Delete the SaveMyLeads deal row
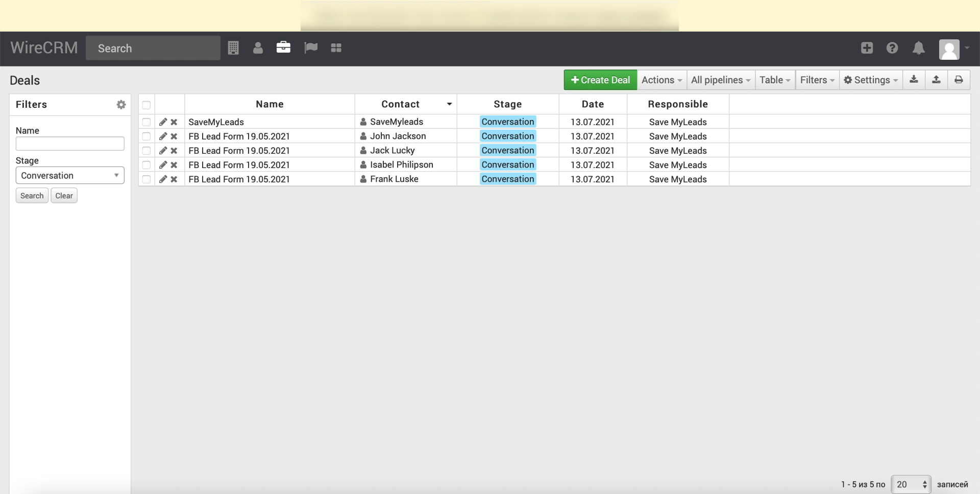Image resolution: width=980 pixels, height=494 pixels. click(174, 122)
